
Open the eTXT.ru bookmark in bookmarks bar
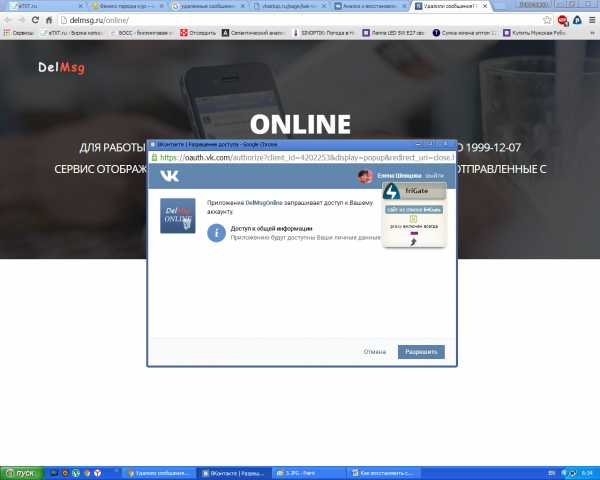tap(71, 33)
